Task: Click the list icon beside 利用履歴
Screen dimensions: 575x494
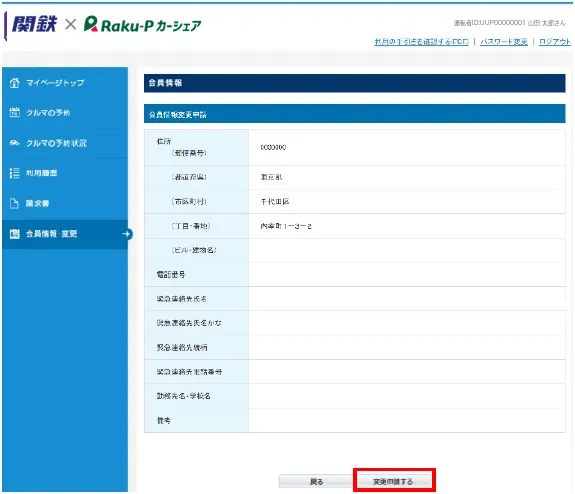Action: pos(14,173)
